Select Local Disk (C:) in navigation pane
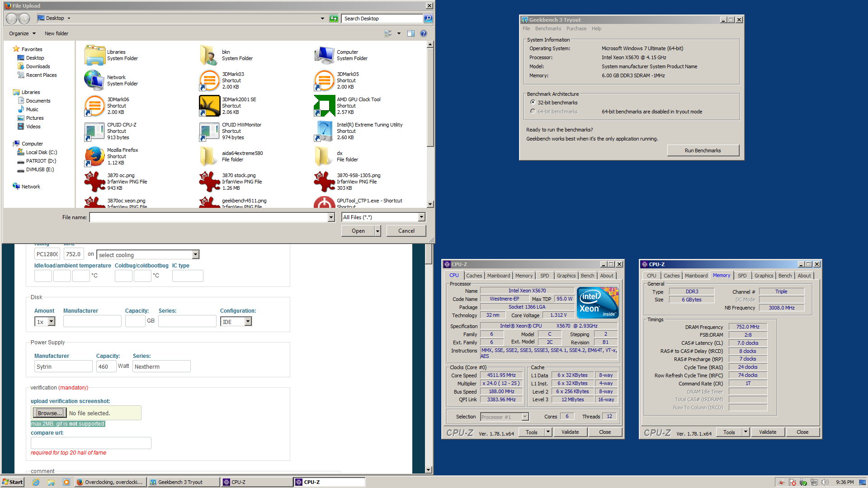868x488 pixels. pos(41,152)
